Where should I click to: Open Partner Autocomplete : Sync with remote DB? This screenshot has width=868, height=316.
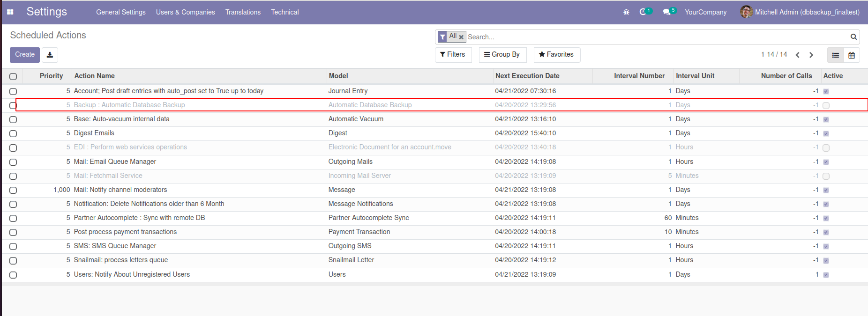pos(139,218)
